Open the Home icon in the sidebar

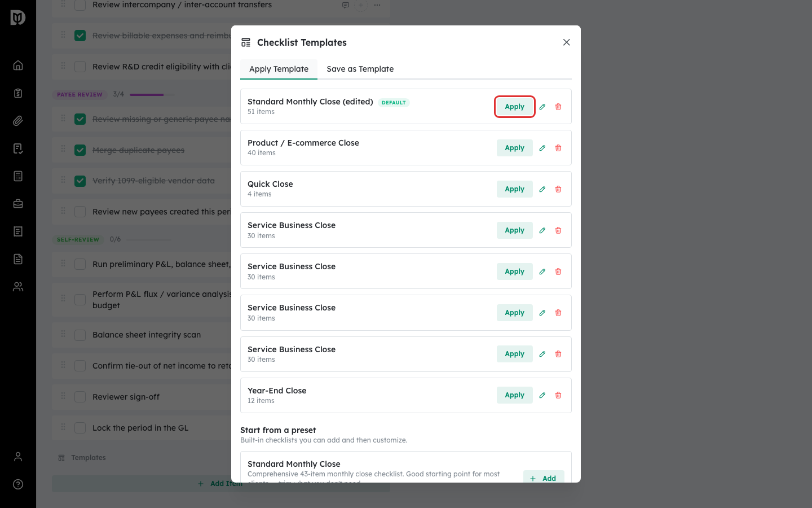(18, 65)
